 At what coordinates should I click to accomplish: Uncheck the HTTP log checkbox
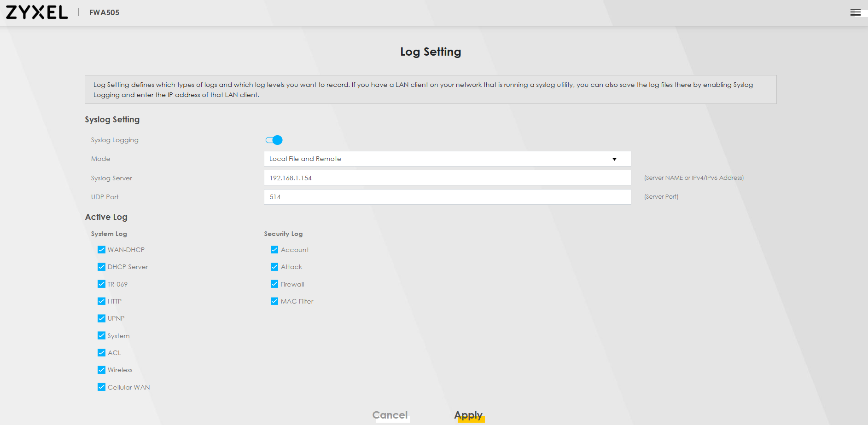tap(101, 301)
